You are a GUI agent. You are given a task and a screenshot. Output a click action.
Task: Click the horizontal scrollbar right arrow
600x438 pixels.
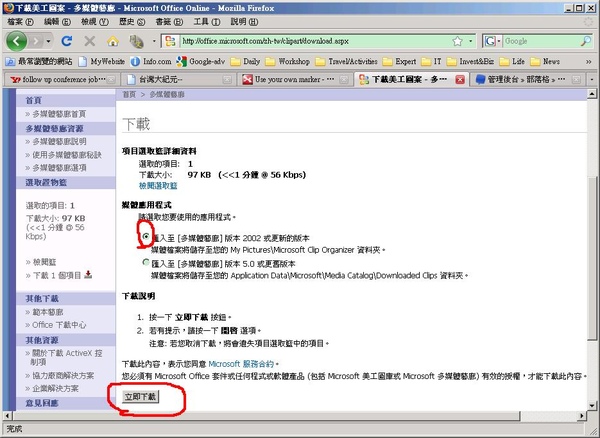click(582, 415)
